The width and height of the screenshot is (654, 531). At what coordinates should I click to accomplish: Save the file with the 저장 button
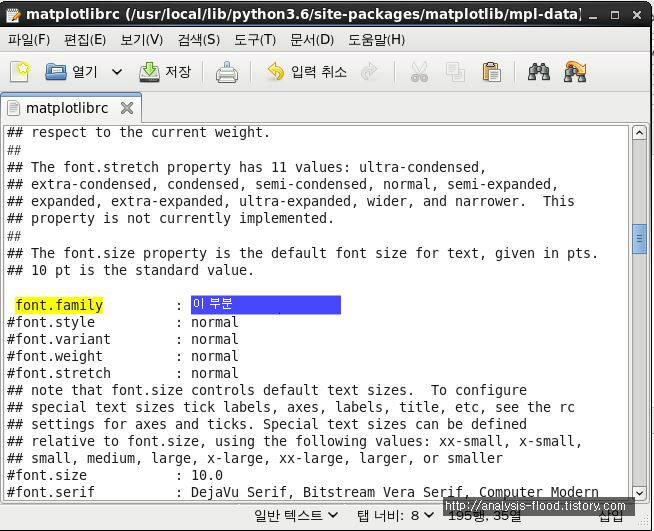pos(165,72)
